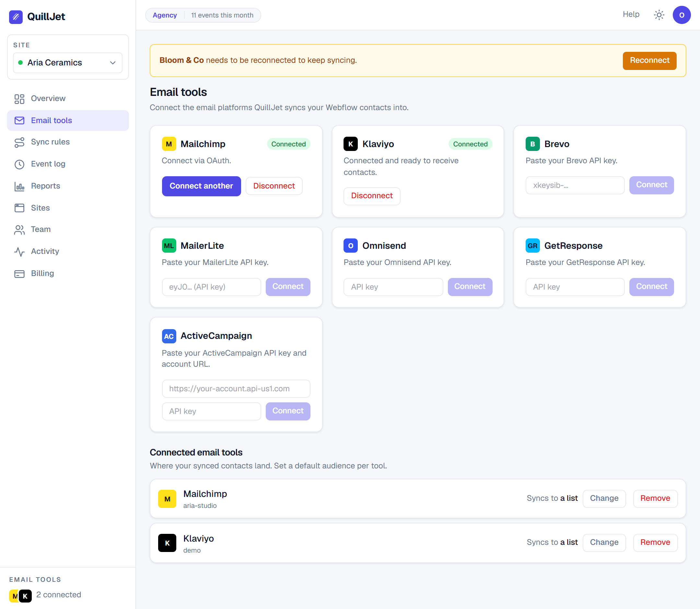Disconnect Mailchimp from its card
Viewport: 700px width, 609px height.
[274, 186]
